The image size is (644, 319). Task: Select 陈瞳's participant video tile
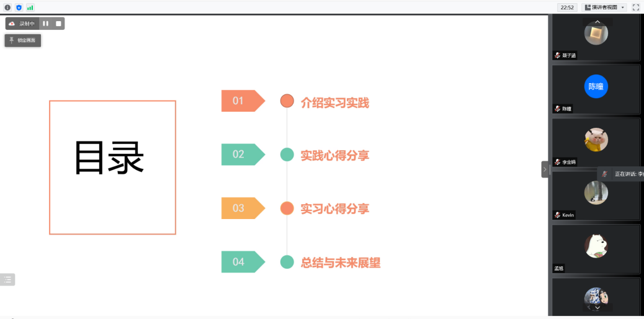tap(596, 89)
